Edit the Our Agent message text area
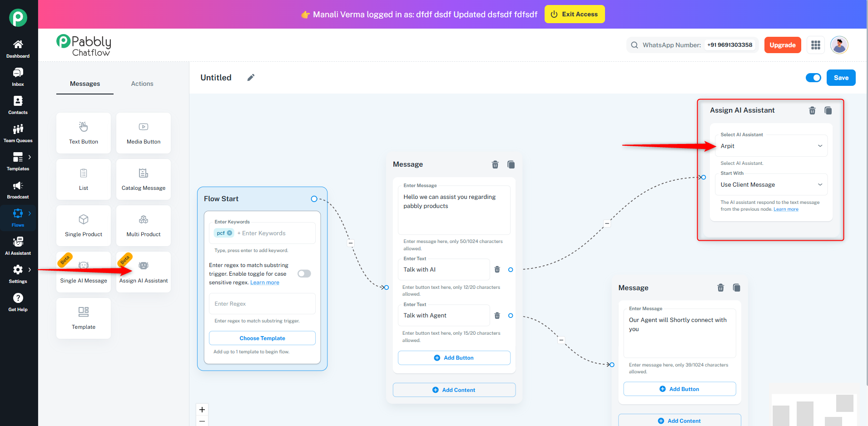This screenshot has width=868, height=426. click(x=680, y=333)
